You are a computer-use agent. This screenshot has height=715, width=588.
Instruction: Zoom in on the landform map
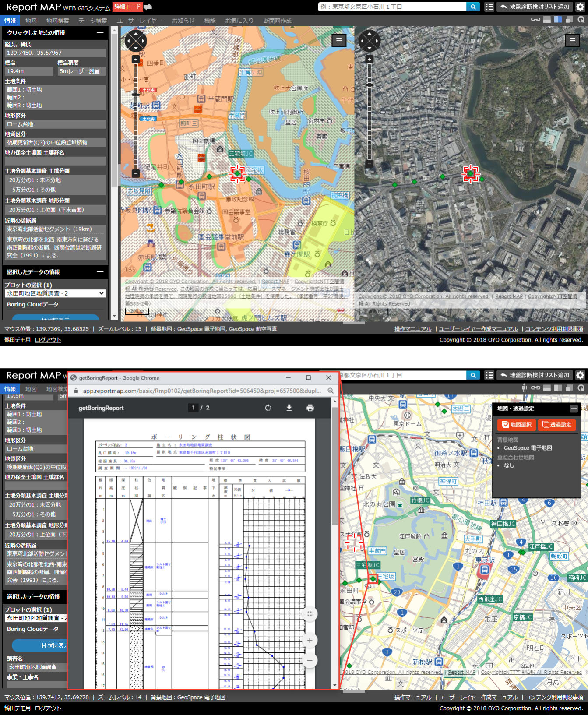136,59
